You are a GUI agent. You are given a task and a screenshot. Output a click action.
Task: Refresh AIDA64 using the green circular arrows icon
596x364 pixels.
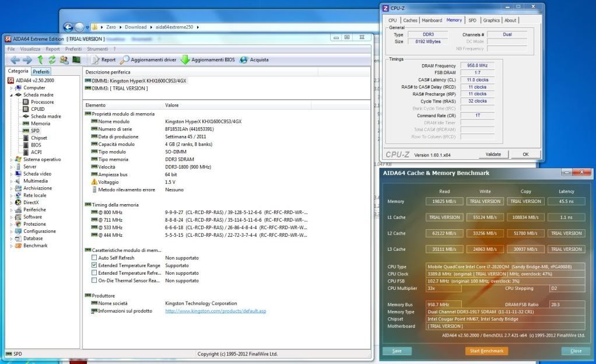pyautogui.click(x=52, y=60)
